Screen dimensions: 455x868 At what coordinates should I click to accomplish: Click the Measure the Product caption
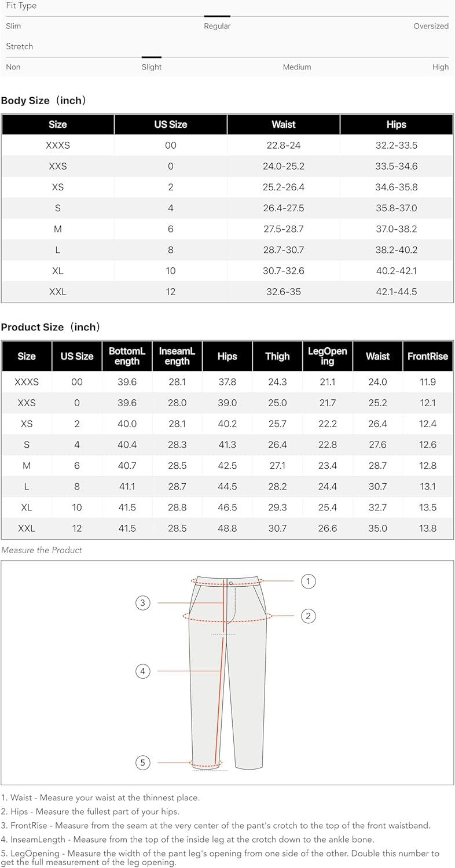tap(42, 550)
